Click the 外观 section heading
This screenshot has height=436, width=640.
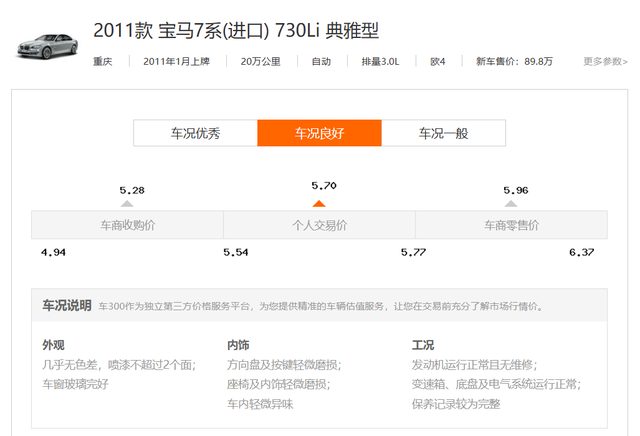[53, 345]
